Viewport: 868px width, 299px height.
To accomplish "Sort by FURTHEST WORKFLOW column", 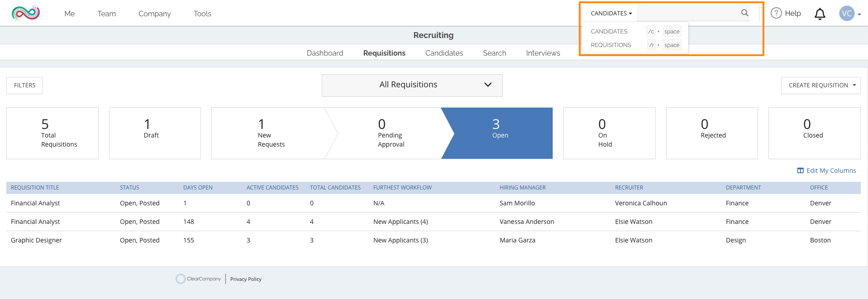I will (x=402, y=188).
